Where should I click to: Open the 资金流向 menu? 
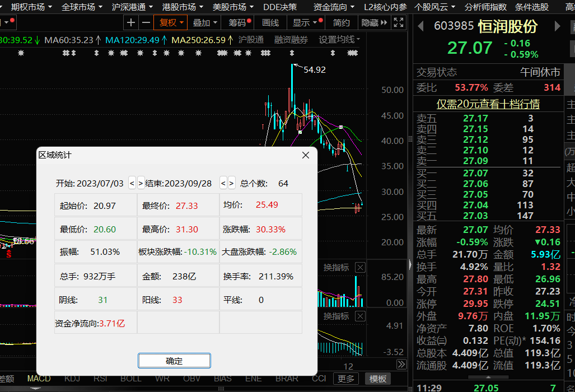(334, 7)
